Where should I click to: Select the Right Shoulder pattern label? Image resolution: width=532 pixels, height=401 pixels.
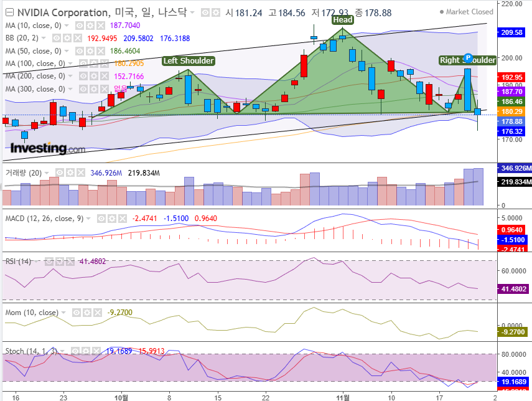tap(467, 60)
